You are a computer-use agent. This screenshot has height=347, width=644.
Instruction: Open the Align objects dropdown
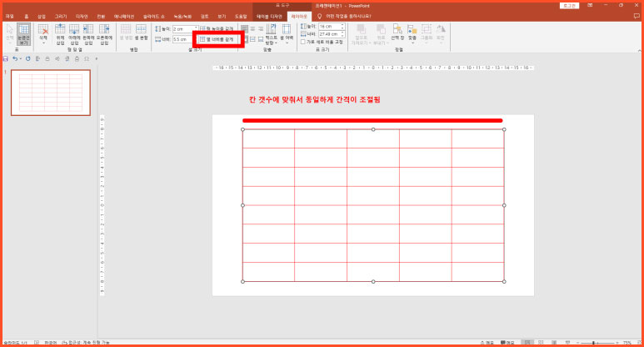coord(412,34)
